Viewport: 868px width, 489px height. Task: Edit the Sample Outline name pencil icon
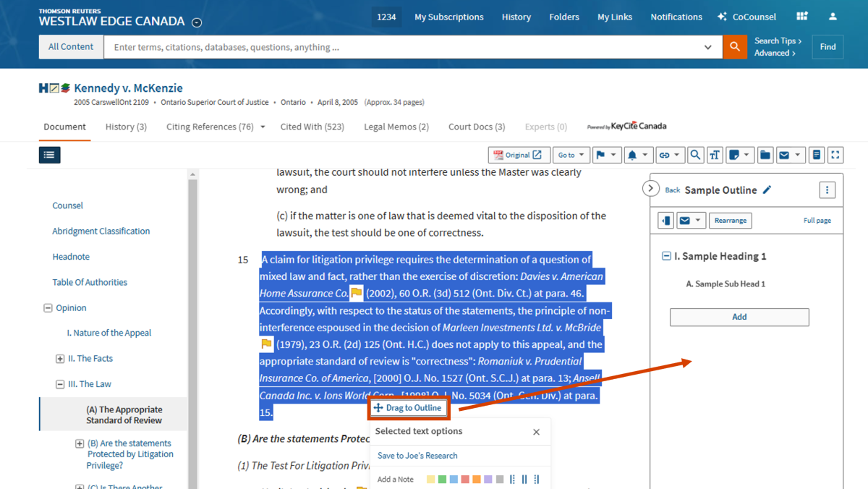[767, 190]
